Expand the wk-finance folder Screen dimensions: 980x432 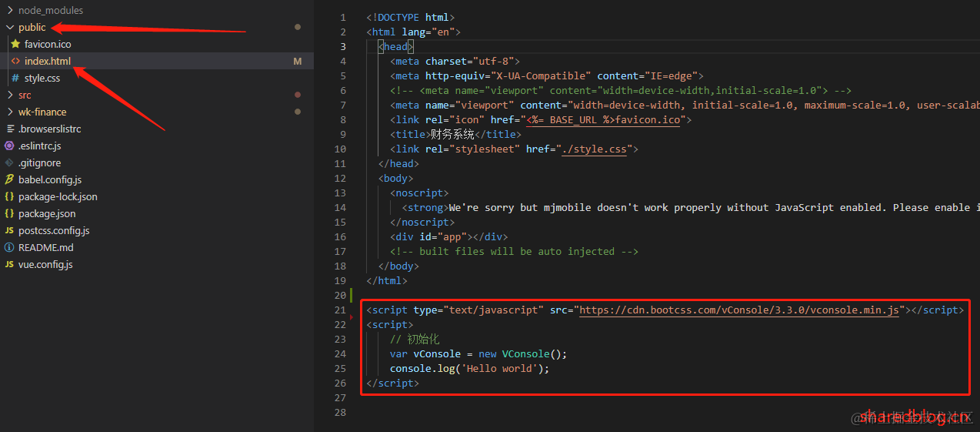pos(10,112)
